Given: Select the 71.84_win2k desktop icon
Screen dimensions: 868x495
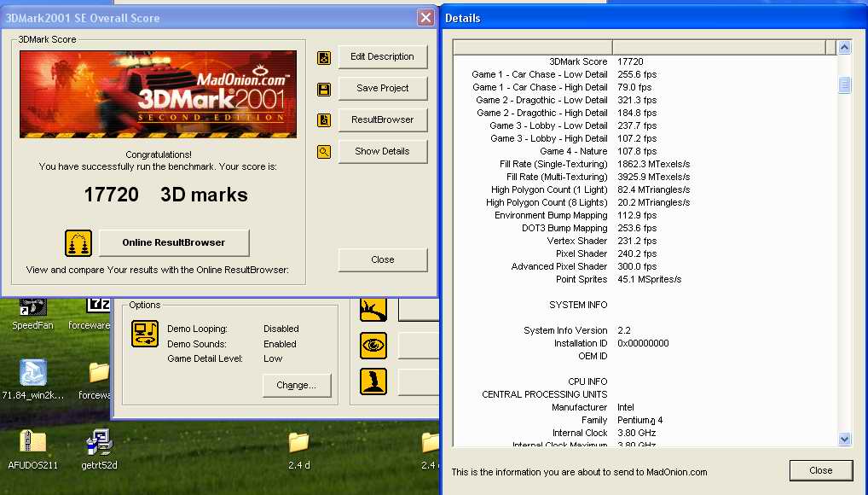Looking at the screenshot, I should pos(32,380).
